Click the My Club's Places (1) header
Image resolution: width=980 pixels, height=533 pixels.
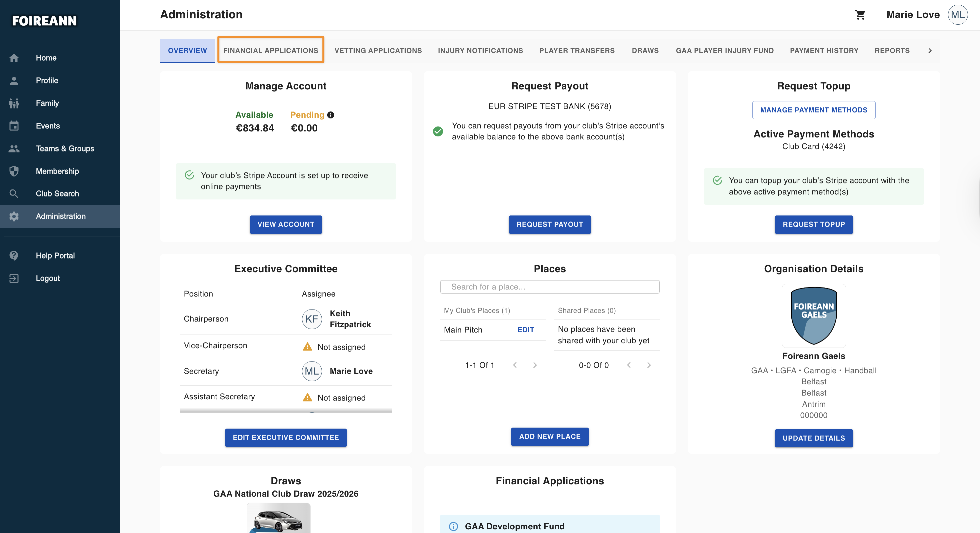(x=477, y=310)
